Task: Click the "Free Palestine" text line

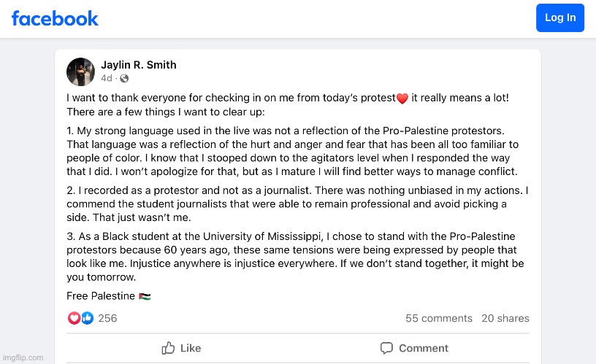Action: click(101, 296)
